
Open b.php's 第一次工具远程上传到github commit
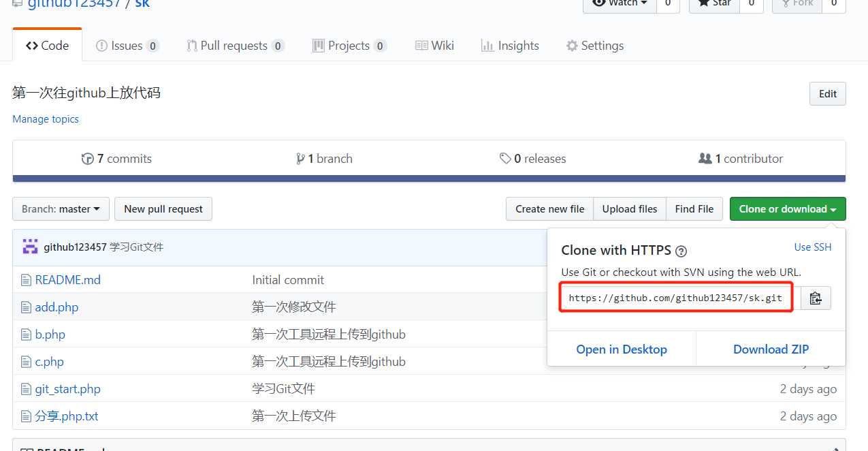click(329, 335)
